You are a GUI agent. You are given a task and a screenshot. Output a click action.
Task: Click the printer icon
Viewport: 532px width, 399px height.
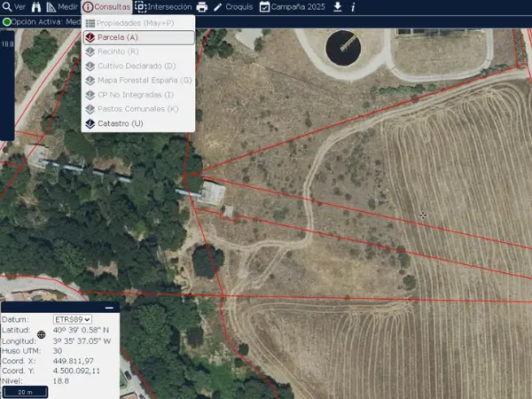point(202,7)
